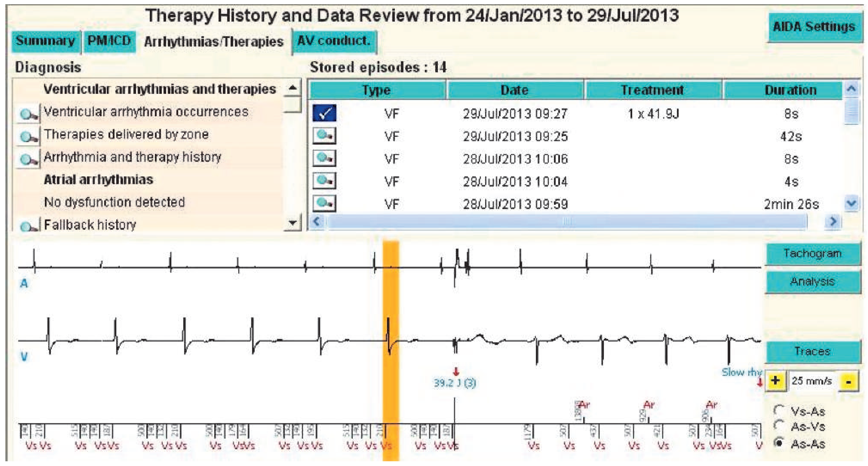Click the Tachogram button
The image size is (868, 466).
(812, 253)
